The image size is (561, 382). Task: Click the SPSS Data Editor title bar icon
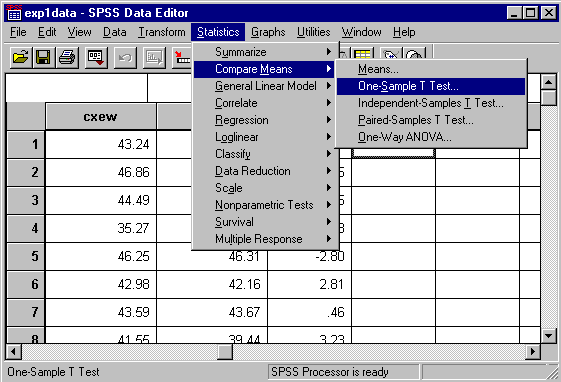[x=14, y=13]
